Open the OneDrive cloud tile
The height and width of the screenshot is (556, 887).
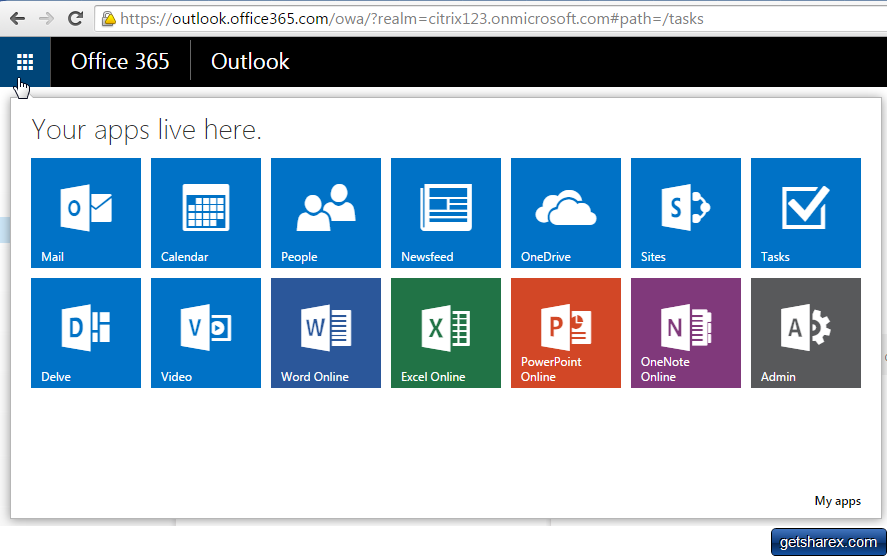(566, 212)
